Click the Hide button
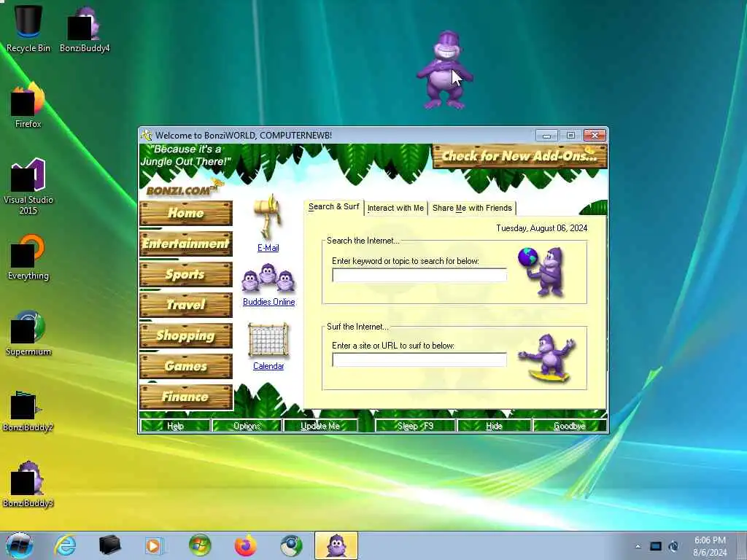The height and width of the screenshot is (560, 747). pos(494,426)
